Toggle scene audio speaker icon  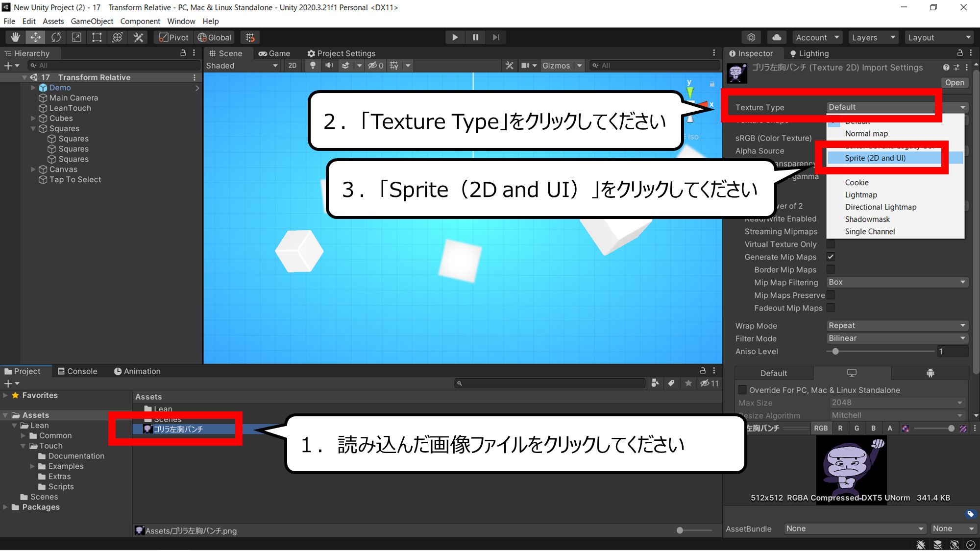(x=329, y=65)
